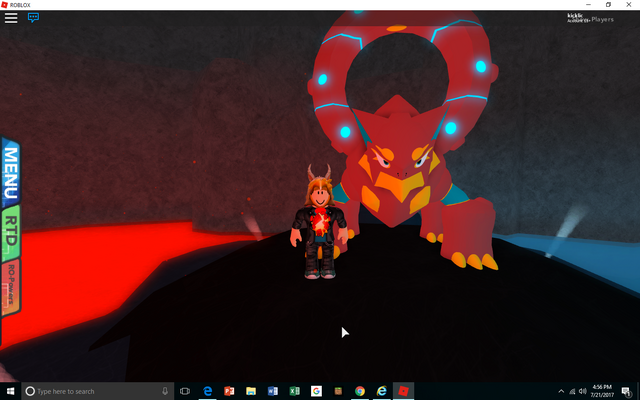
Task: Launch Microsoft Edge from taskbar
Action: (x=207, y=391)
